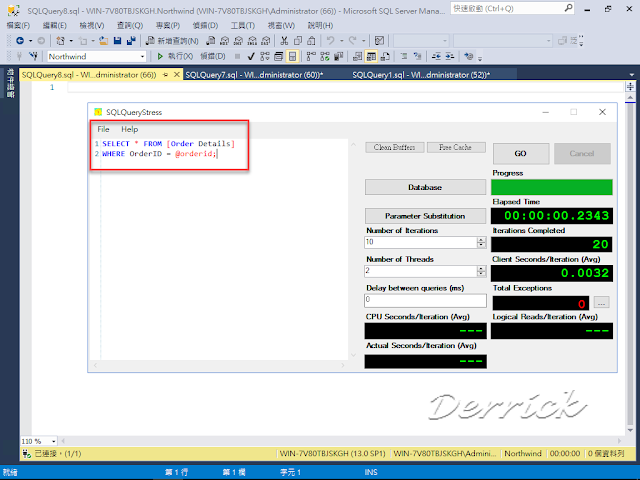Click the GO button in SQLQueryStress
The height and width of the screenshot is (480, 640).
[520, 153]
